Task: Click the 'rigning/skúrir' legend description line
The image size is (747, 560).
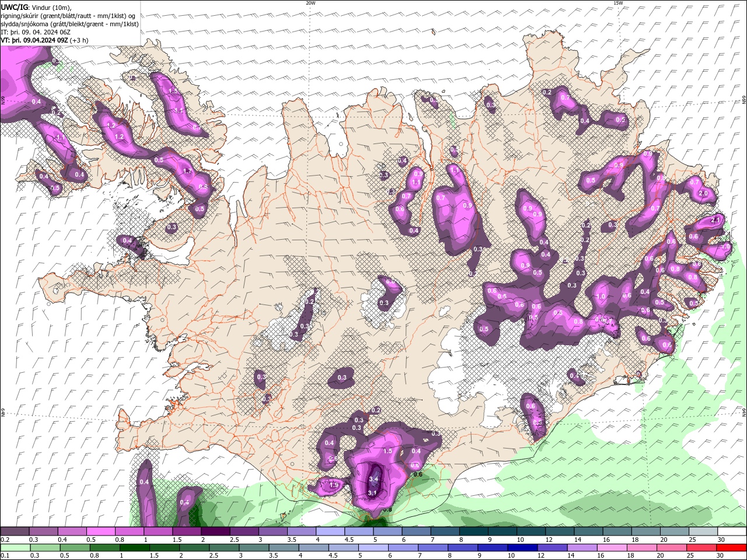Action: (68, 16)
